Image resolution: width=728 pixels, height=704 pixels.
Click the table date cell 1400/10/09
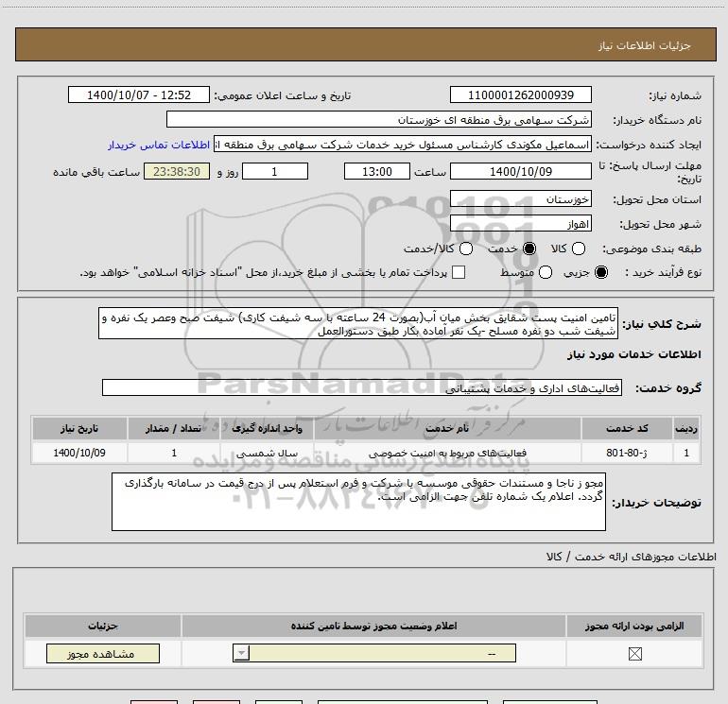[x=79, y=453]
